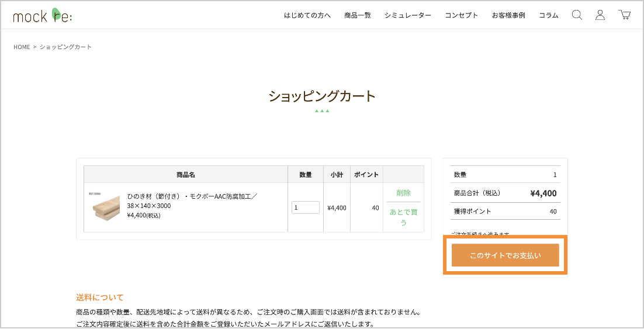
Task: Remove item with the 削除 link
Action: [403, 193]
